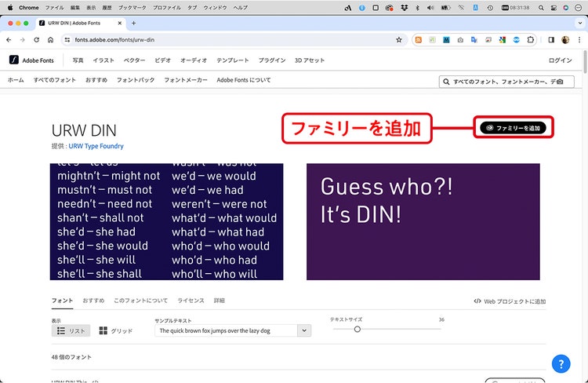Viewport: 588px width, 383px height.
Task: Toggle the Chrome side panel icon
Action: click(551, 40)
